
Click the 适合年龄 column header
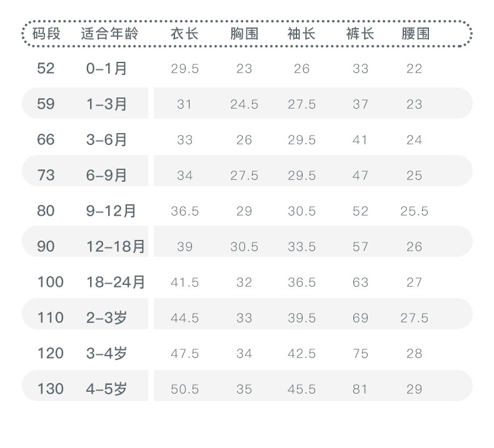(109, 34)
